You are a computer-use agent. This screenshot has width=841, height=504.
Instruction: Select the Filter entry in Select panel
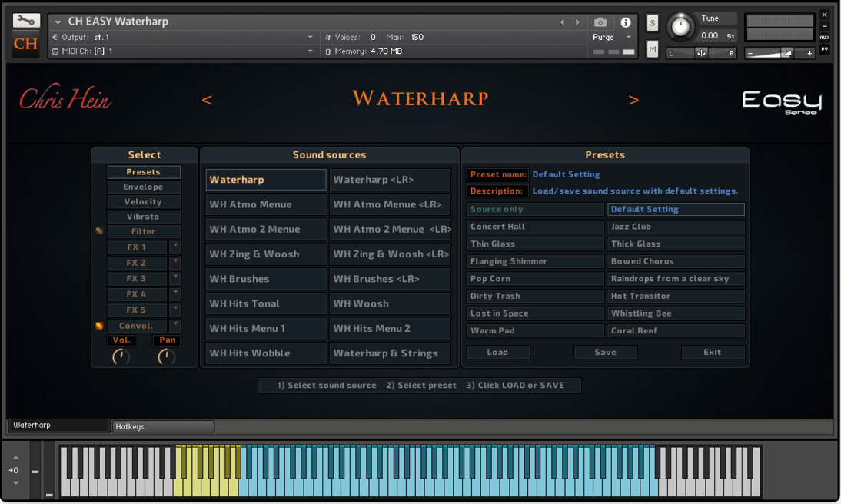click(x=144, y=231)
